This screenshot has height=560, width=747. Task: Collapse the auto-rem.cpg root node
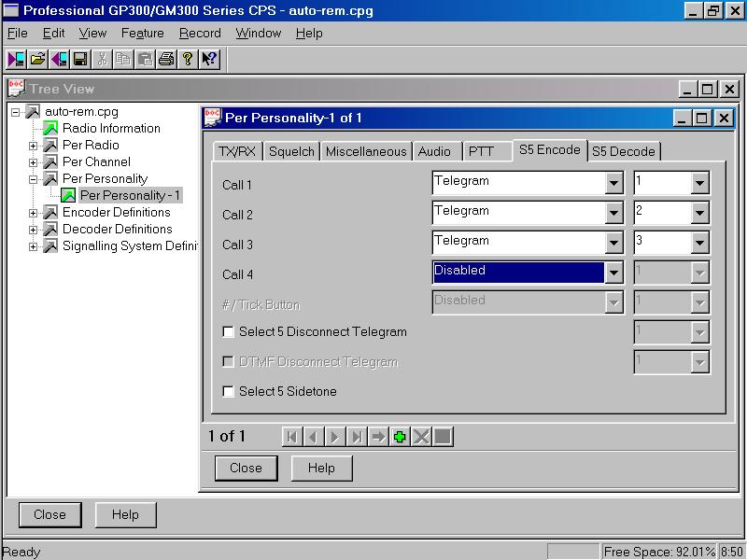pyautogui.click(x=16, y=112)
